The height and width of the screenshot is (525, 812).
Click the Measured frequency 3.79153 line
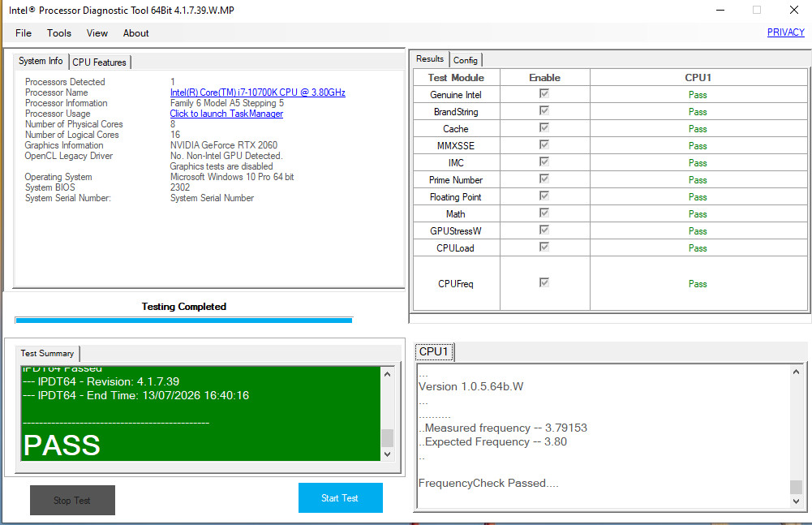(x=503, y=428)
